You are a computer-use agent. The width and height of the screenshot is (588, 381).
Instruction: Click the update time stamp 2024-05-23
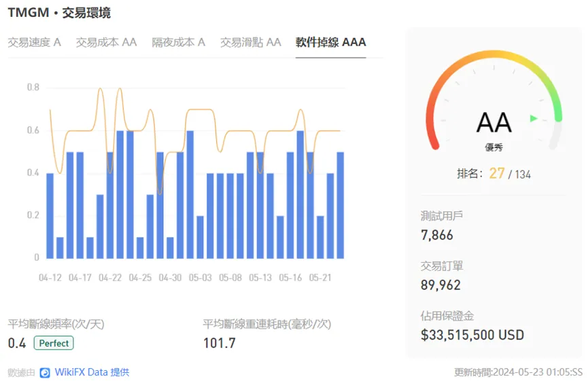coord(517,372)
